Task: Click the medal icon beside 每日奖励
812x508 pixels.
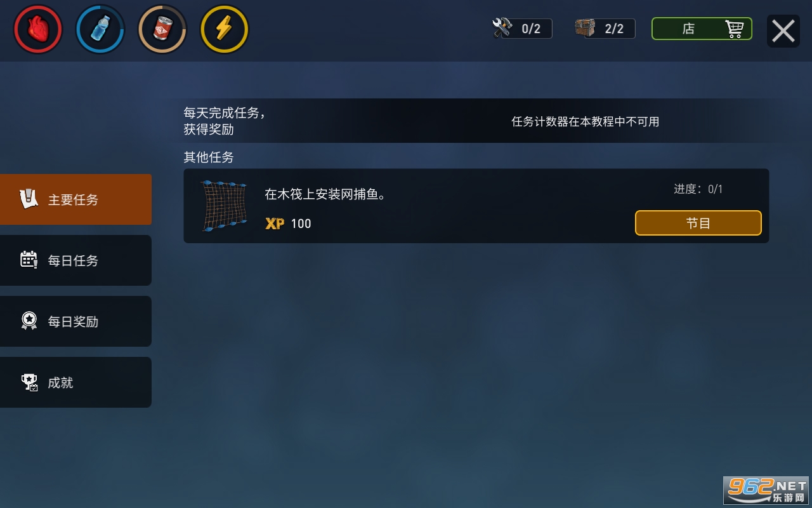Action: point(29,321)
